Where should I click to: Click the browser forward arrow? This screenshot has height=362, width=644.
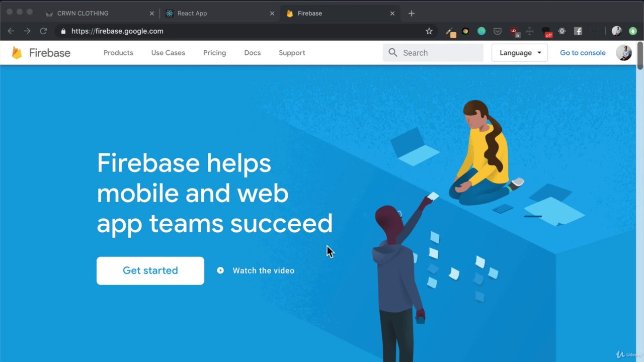pyautogui.click(x=27, y=31)
